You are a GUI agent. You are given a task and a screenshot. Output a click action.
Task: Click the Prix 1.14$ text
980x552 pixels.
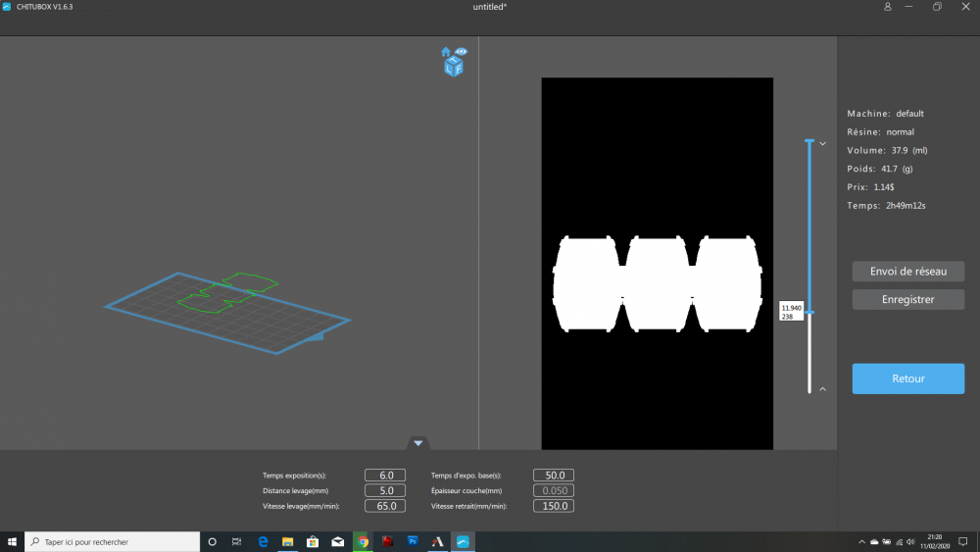click(x=870, y=187)
